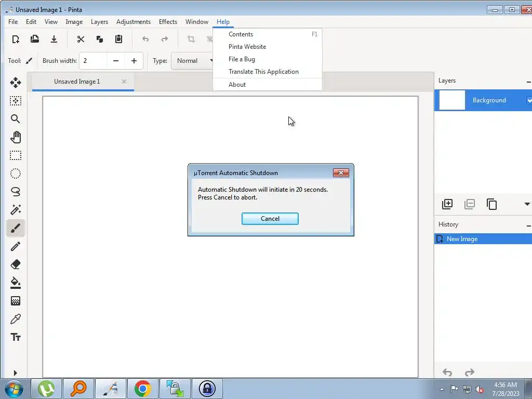Select the Text tool
Image resolution: width=532 pixels, height=399 pixels.
coord(15,337)
